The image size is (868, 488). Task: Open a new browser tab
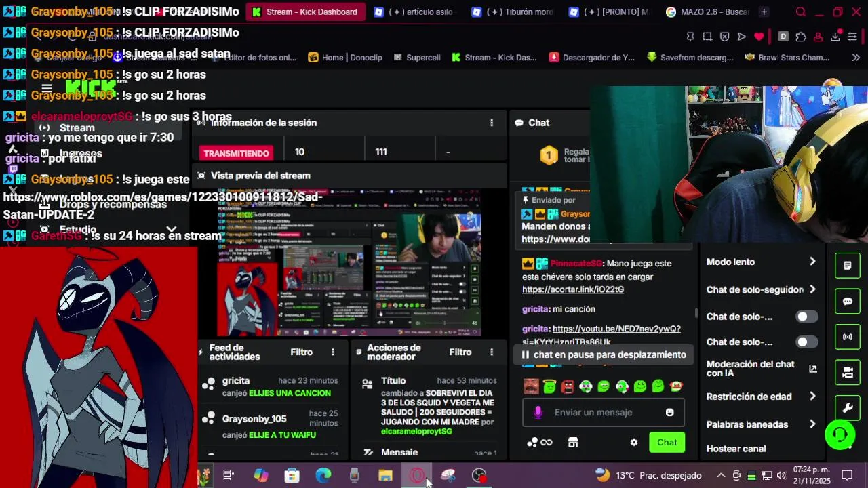click(764, 12)
